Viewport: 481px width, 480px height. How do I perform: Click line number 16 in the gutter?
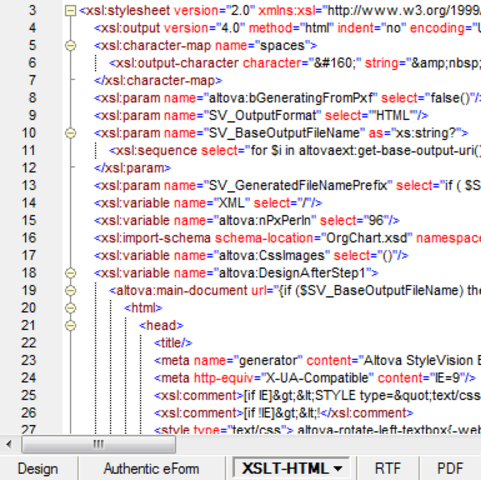click(29, 238)
